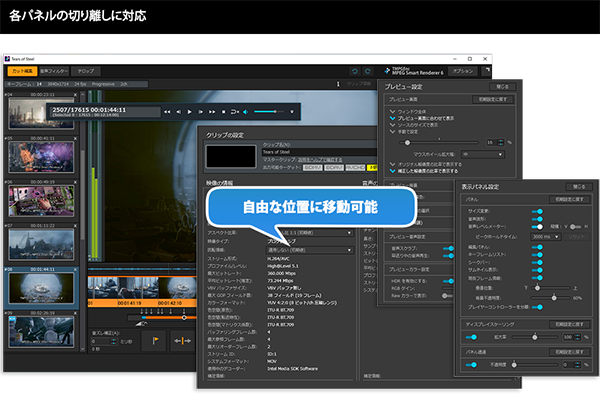Open the アスペクト比率 dropdown
The height and width of the screenshot is (400, 600).
pos(310,233)
